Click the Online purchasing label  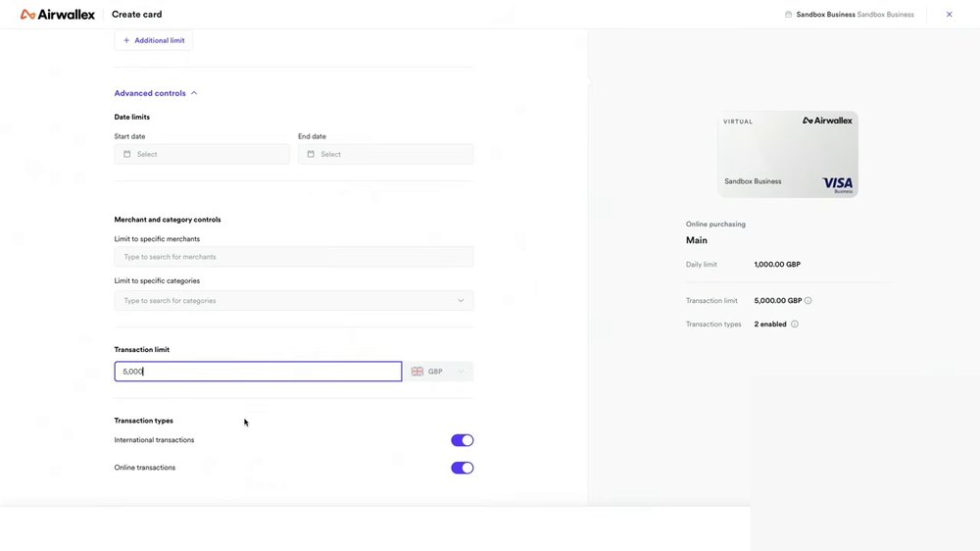coord(715,224)
